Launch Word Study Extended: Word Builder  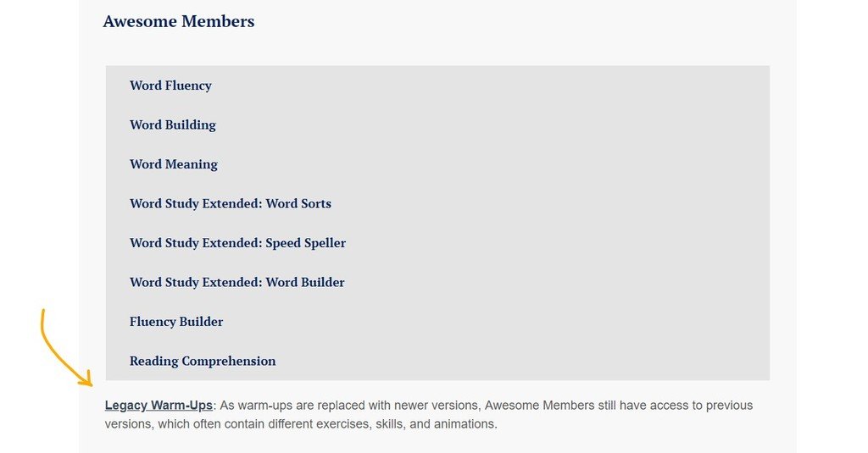237,282
